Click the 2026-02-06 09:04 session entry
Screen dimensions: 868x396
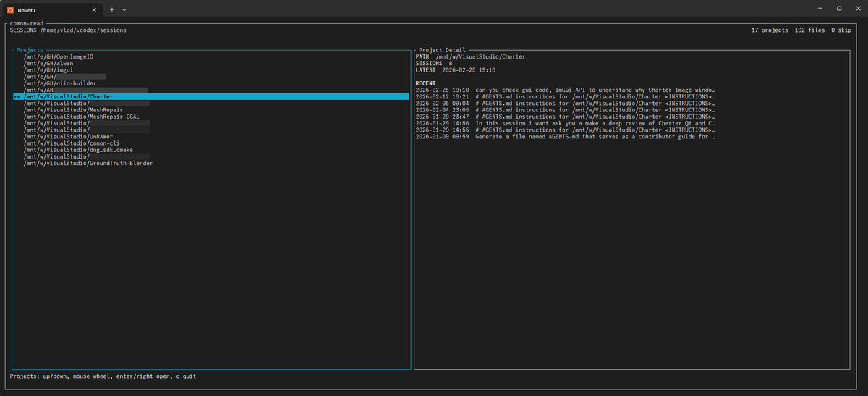pos(566,104)
